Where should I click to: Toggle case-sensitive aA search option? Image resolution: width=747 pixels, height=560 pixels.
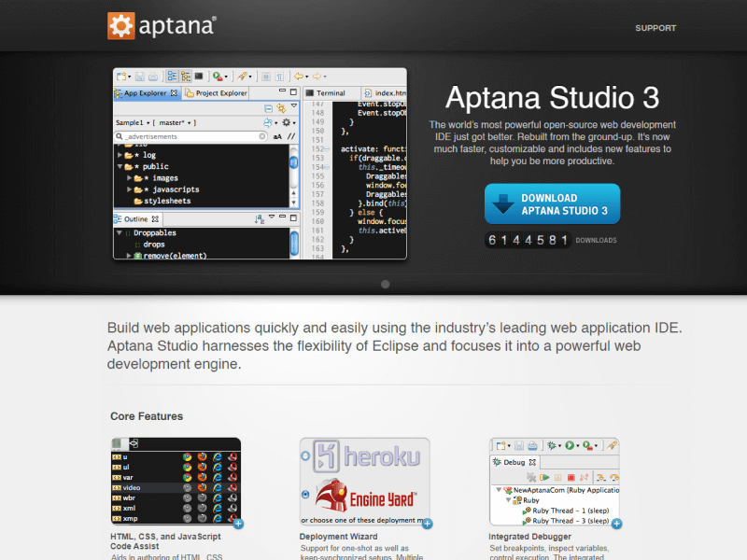click(277, 136)
